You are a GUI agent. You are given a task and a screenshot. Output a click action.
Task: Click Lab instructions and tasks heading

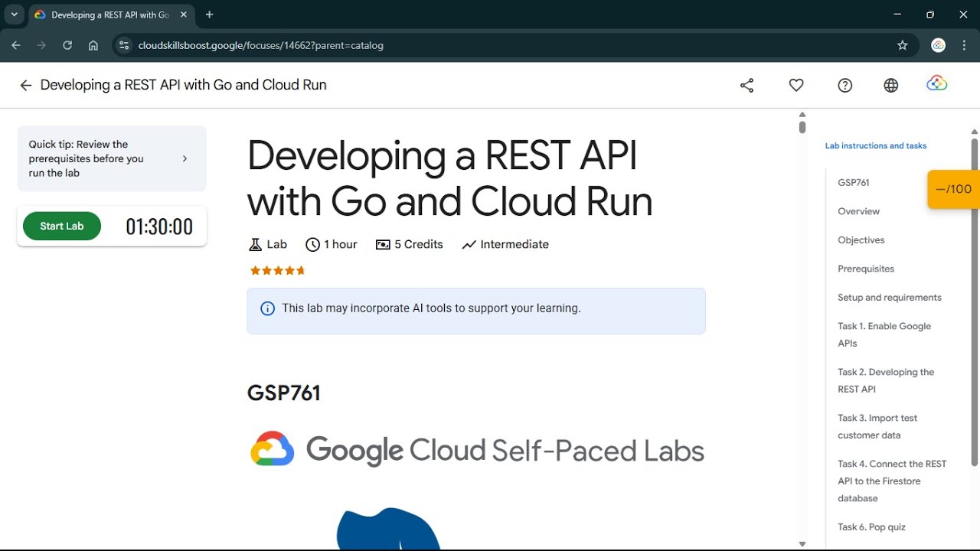pyautogui.click(x=876, y=145)
